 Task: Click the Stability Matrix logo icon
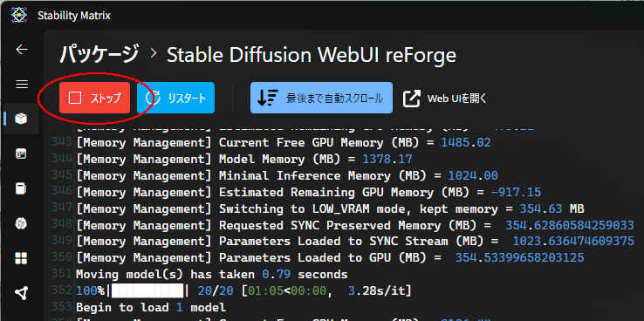(x=19, y=16)
